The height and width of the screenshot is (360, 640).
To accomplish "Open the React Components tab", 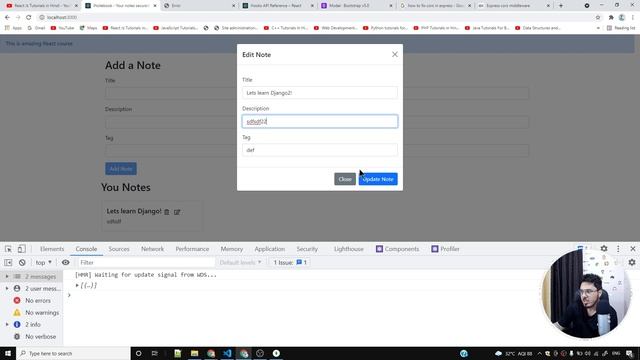I will click(397, 249).
